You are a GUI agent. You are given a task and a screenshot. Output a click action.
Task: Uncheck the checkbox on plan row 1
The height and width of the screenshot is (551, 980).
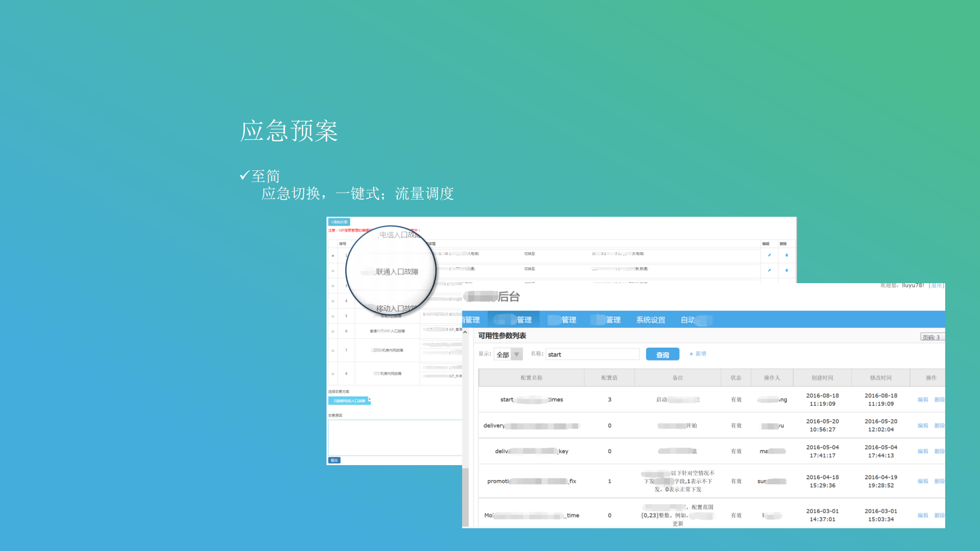click(333, 256)
